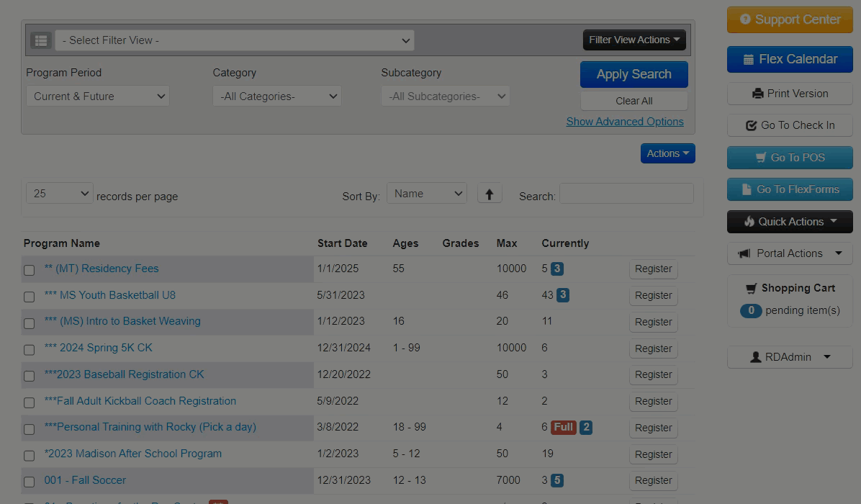Image resolution: width=861 pixels, height=504 pixels.
Task: Click the Search text field
Action: (x=626, y=194)
